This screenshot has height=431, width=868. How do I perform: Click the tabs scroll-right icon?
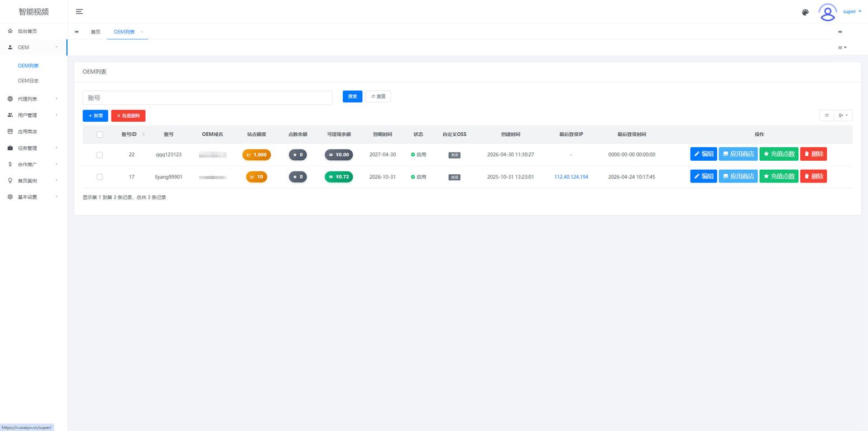pos(840,32)
